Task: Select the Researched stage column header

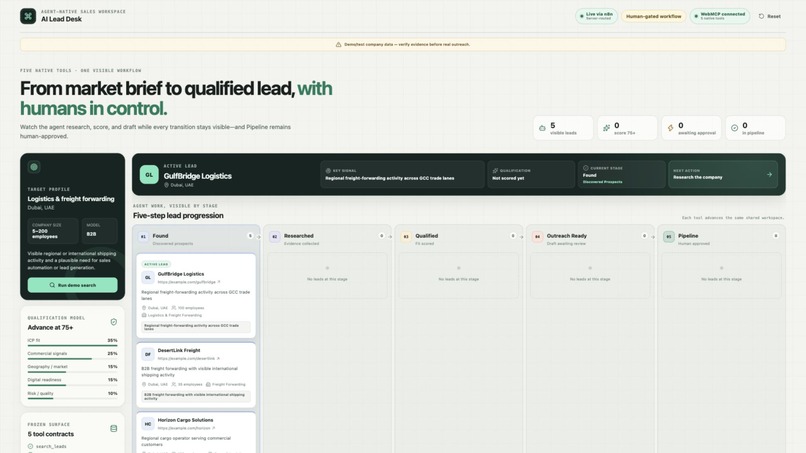Action: (x=327, y=239)
